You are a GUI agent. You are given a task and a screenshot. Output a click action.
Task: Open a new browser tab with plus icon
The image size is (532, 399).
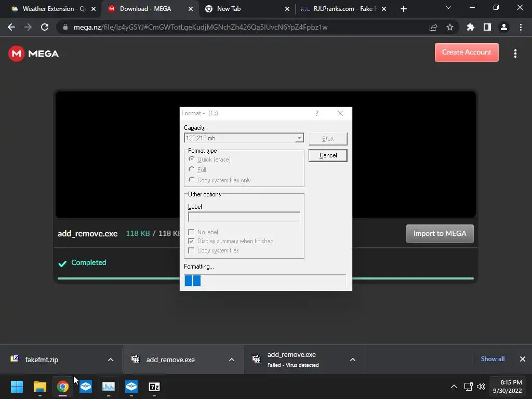403,9
